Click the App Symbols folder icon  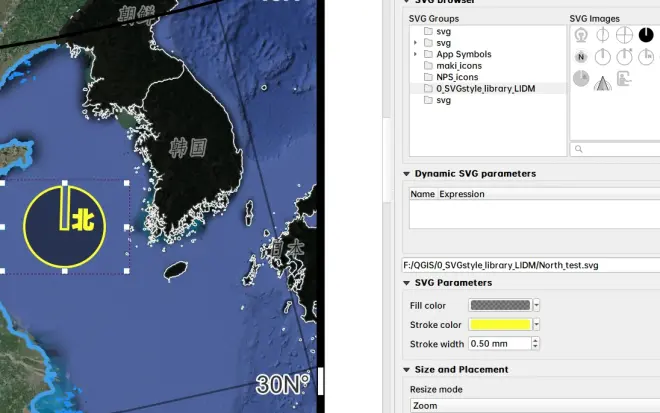[428, 54]
